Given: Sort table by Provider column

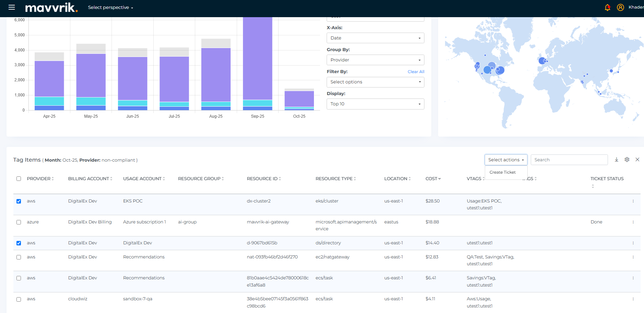Looking at the screenshot, I should [x=40, y=178].
